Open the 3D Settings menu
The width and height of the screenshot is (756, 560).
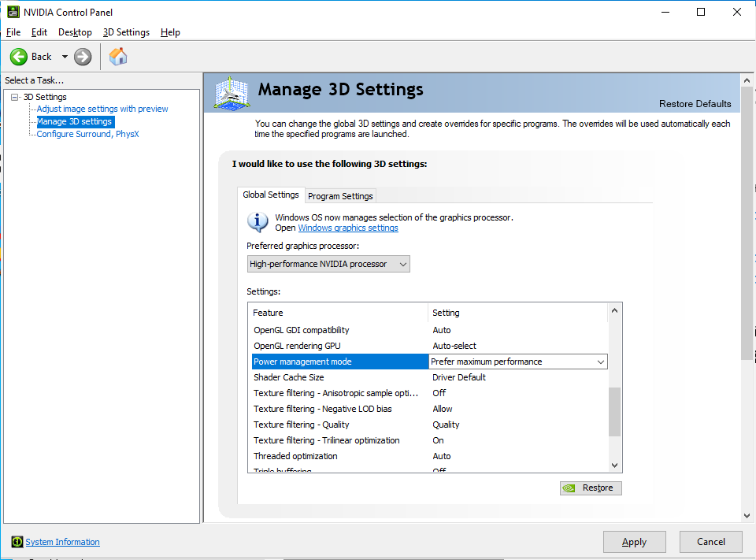[x=126, y=32]
